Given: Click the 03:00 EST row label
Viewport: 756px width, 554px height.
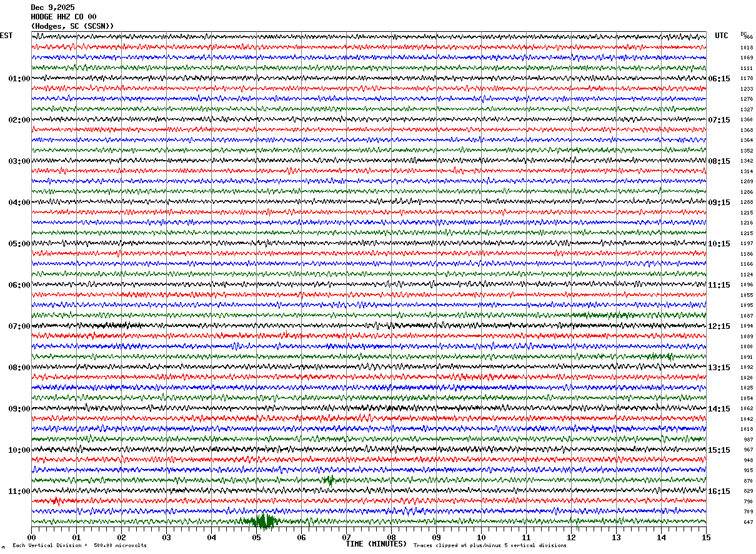Looking at the screenshot, I should point(19,161).
